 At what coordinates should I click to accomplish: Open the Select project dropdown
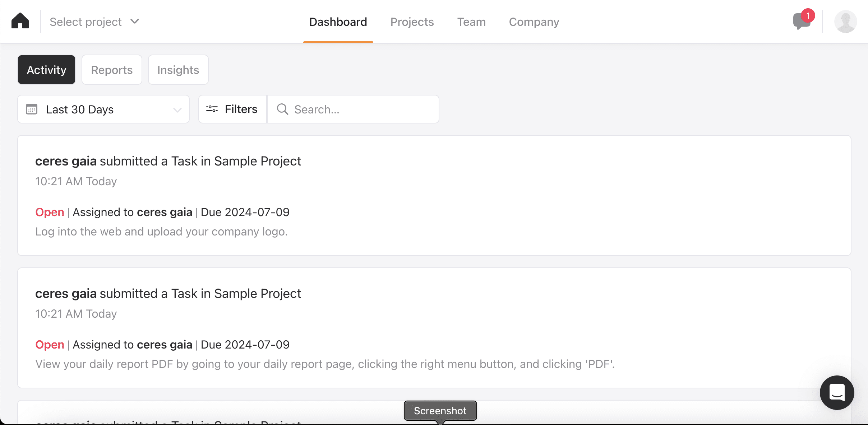click(94, 22)
